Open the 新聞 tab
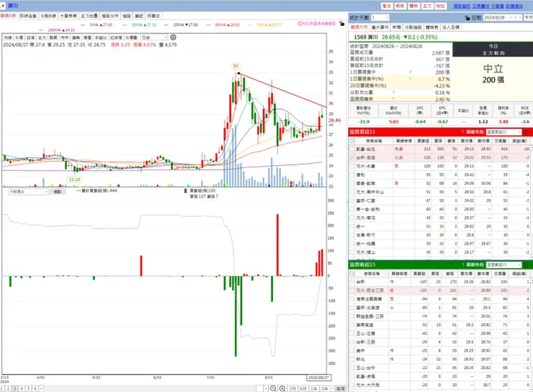Image resolution: width=533 pixels, height=392 pixels. click(396, 27)
